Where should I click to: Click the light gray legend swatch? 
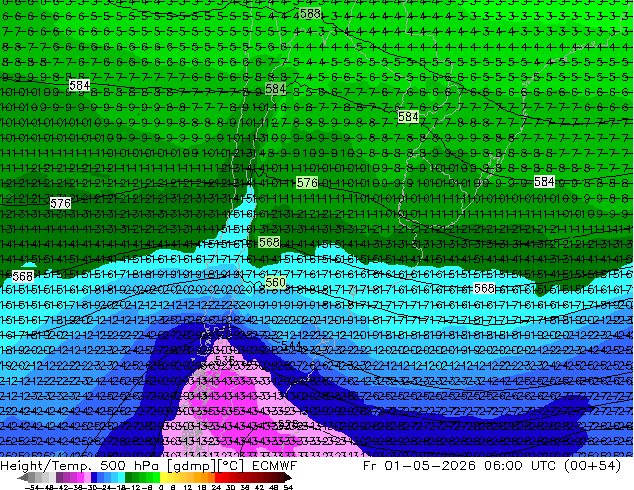pos(53,477)
